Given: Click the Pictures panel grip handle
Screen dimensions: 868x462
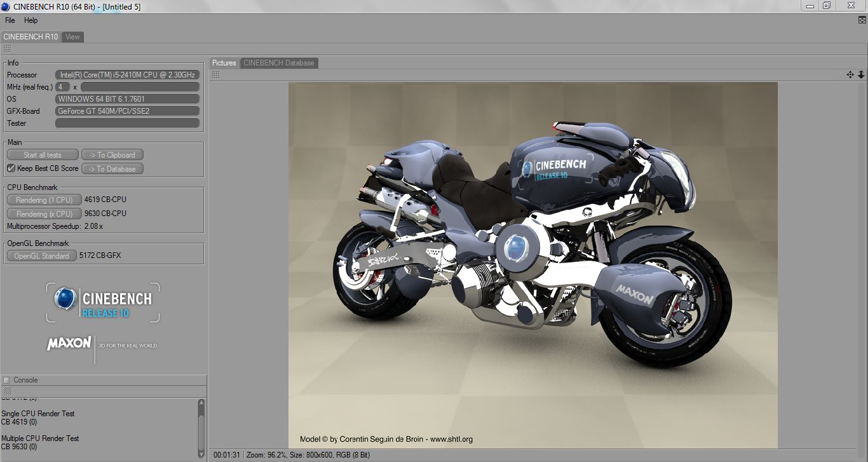Looking at the screenshot, I should [x=215, y=74].
